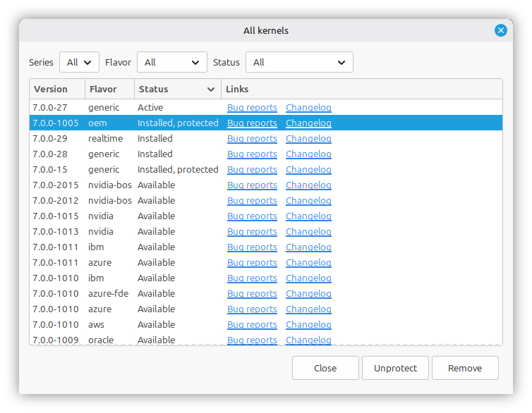Open the Series filter dropdown
The width and height of the screenshot is (532, 413).
click(79, 62)
